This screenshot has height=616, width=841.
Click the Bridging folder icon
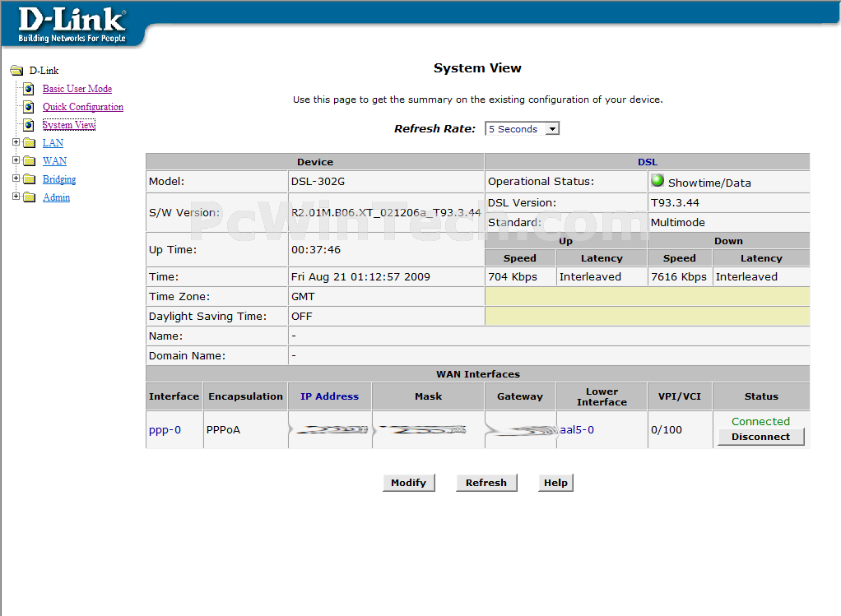click(30, 179)
